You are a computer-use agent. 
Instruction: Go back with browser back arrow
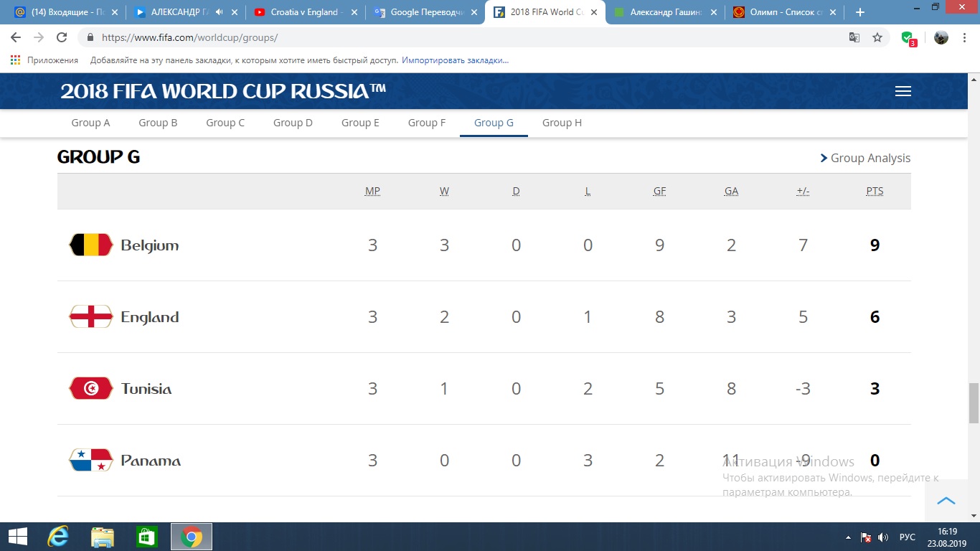click(16, 37)
